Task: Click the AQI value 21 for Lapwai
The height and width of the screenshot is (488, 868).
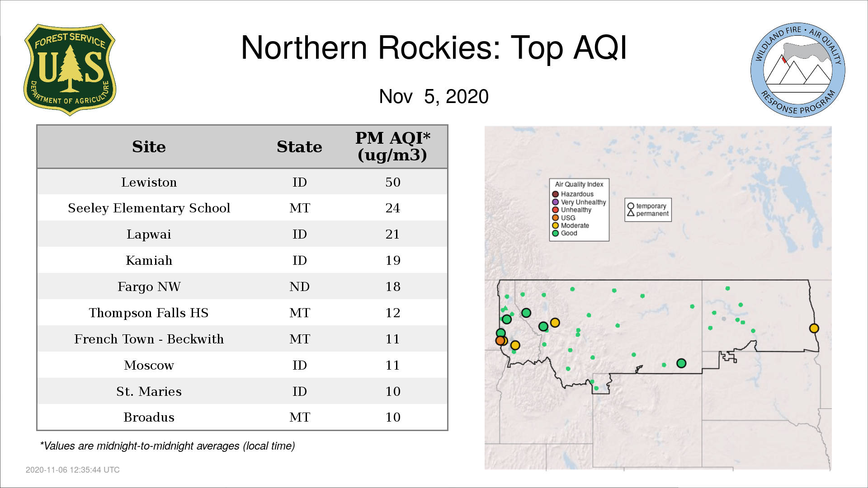Action: [x=393, y=235]
